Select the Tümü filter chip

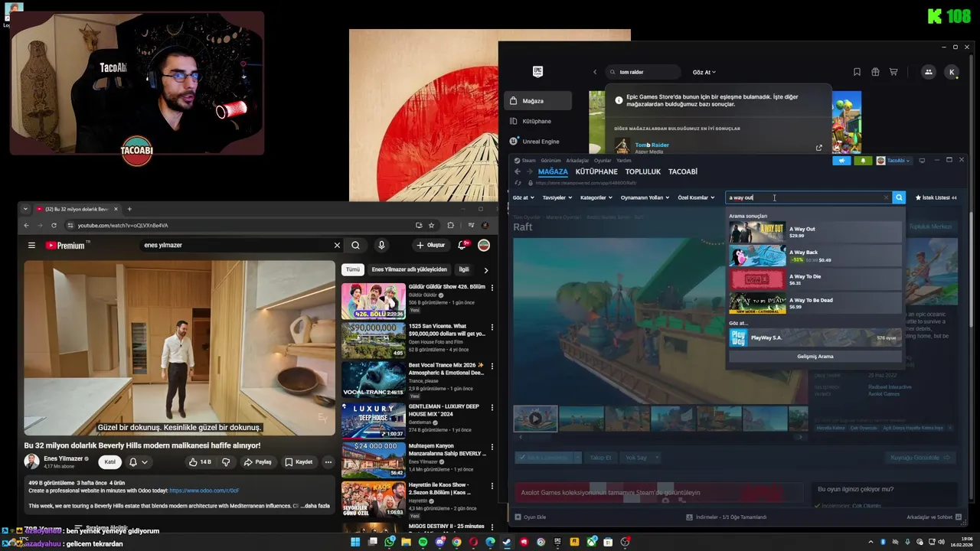pyautogui.click(x=353, y=269)
